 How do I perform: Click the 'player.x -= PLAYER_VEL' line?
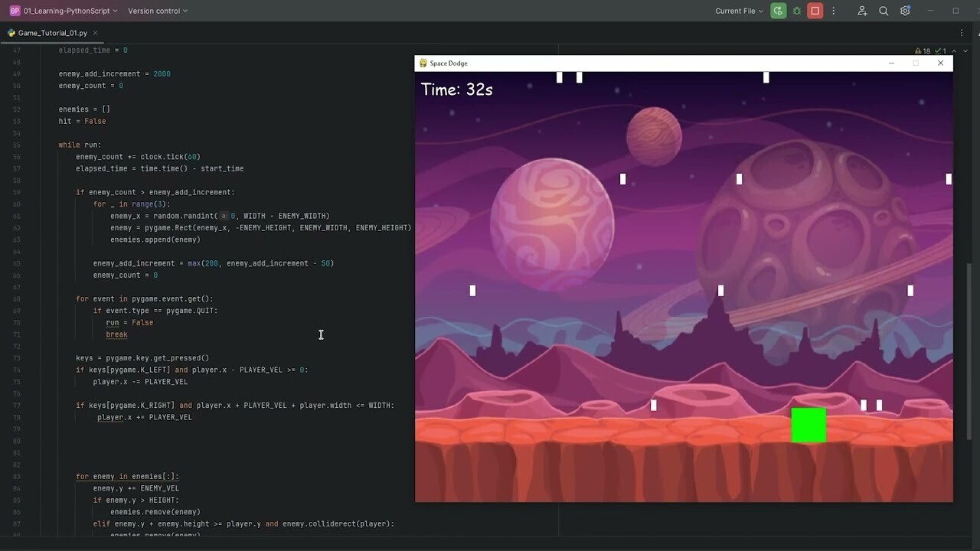click(140, 382)
